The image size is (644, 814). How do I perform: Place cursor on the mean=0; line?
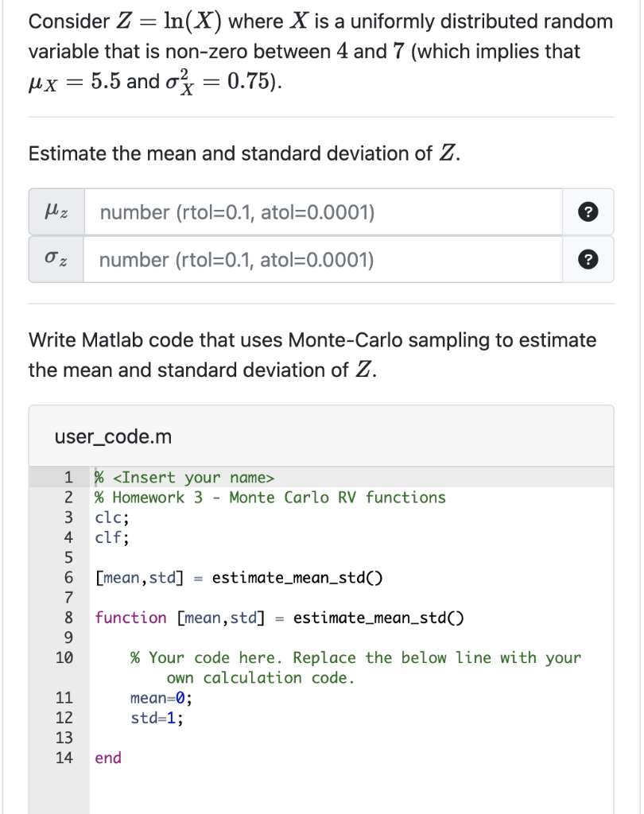pos(161,698)
